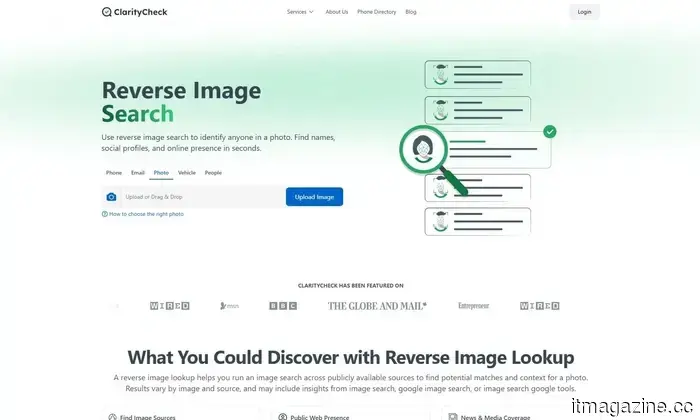
Task: Open How to choose the right photo
Action: 146,214
